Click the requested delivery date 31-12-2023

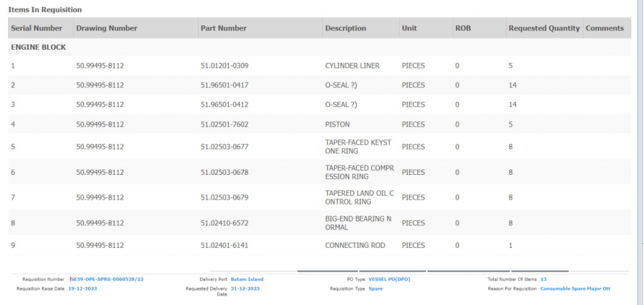tap(245, 289)
